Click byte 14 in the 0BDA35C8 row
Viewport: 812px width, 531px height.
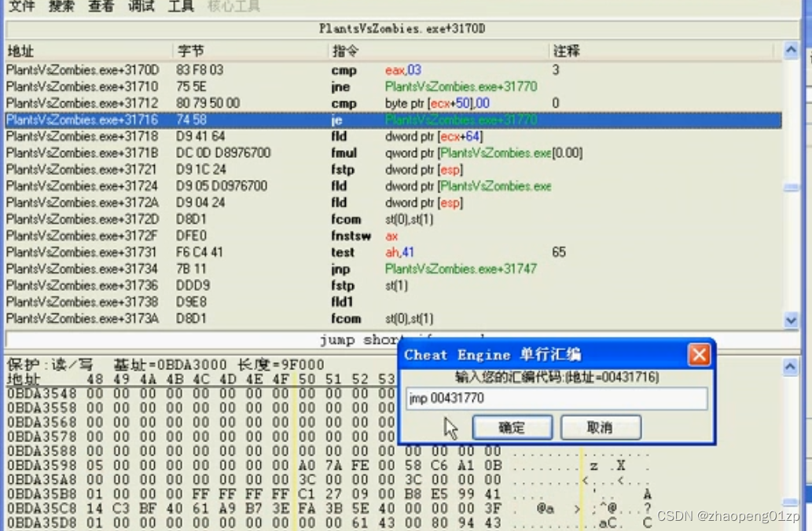(x=95, y=509)
